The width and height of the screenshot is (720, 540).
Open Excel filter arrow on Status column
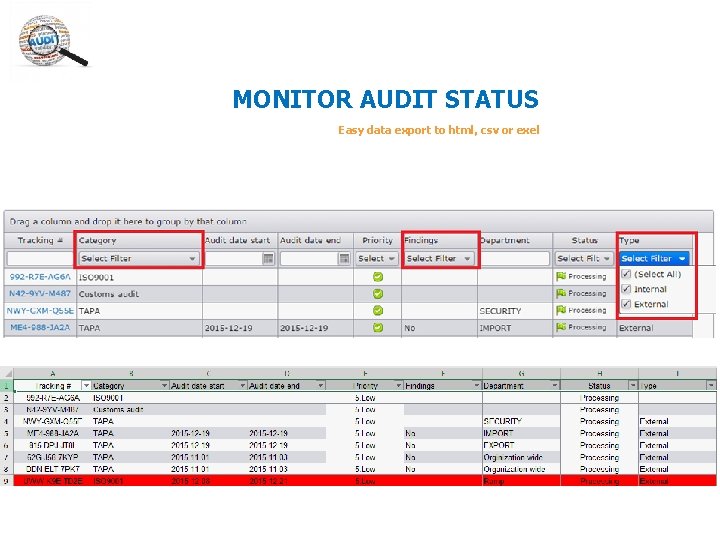click(633, 386)
